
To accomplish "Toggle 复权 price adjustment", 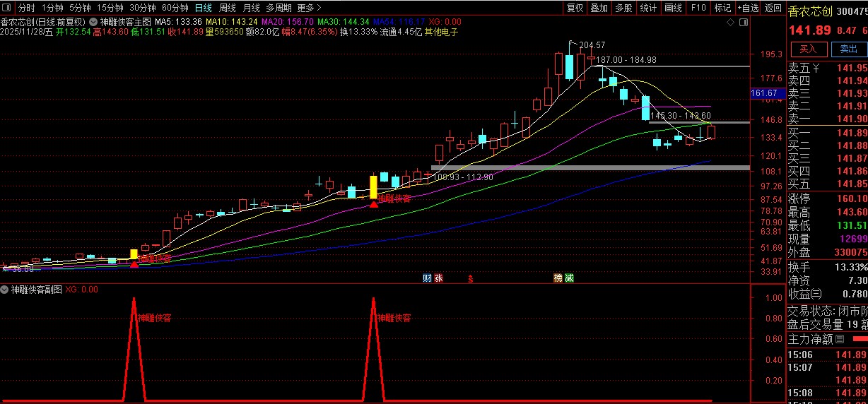I will [575, 8].
